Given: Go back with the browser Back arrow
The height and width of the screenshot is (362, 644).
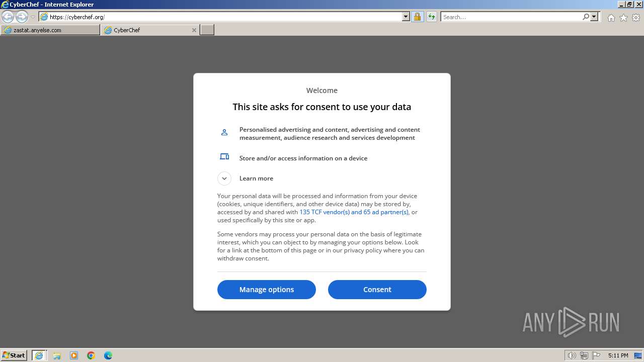Looking at the screenshot, I should pos(8,17).
